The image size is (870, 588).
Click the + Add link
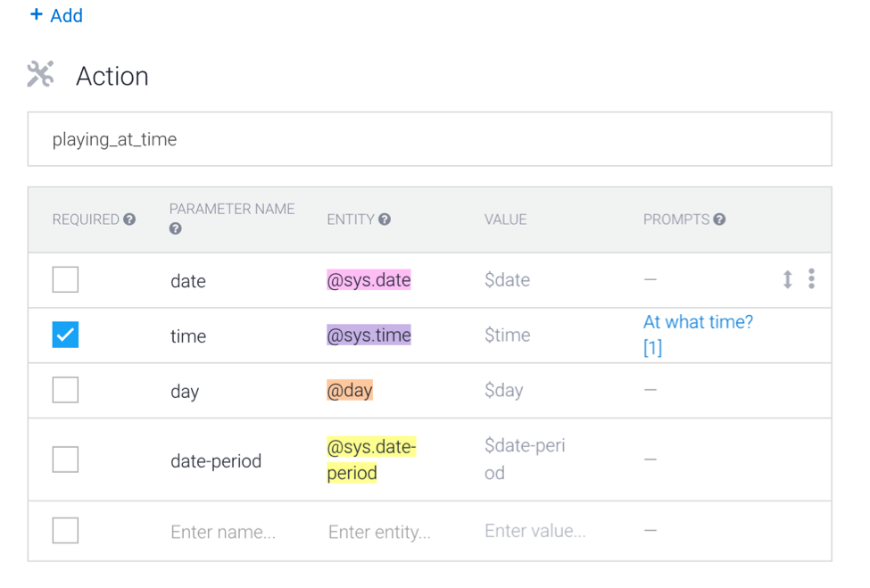click(x=56, y=15)
